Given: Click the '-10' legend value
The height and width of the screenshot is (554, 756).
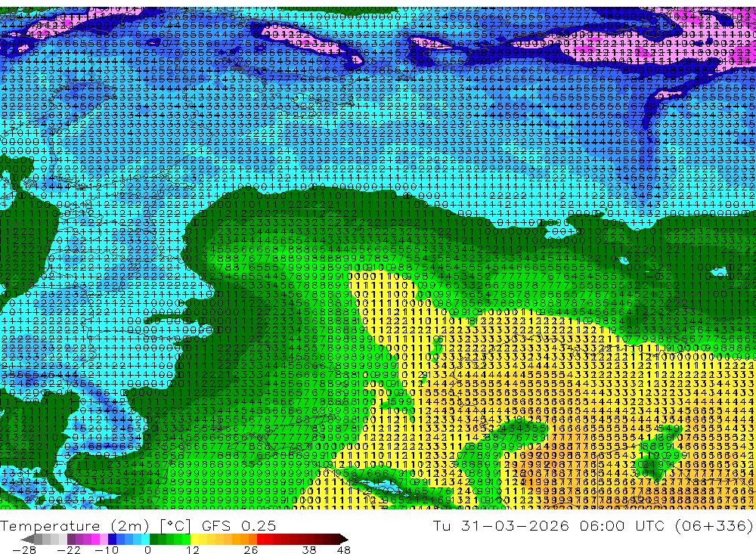Looking at the screenshot, I should tap(107, 549).
